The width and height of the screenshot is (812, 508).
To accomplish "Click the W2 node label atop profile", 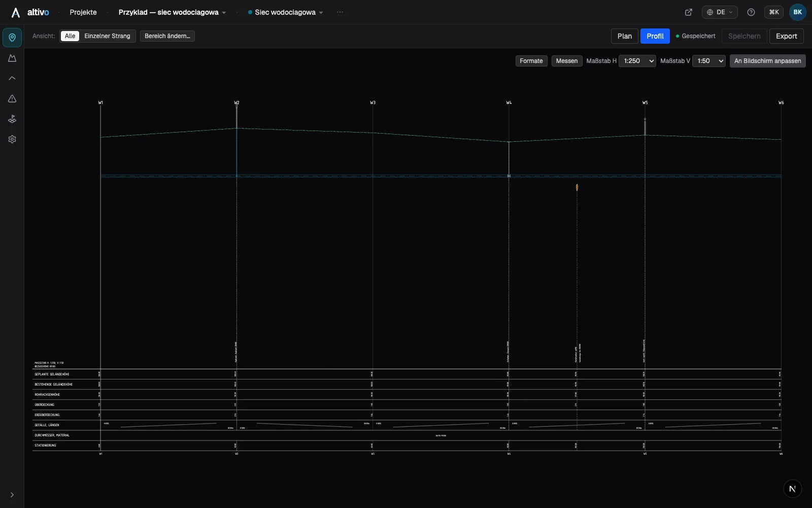I will (x=236, y=103).
